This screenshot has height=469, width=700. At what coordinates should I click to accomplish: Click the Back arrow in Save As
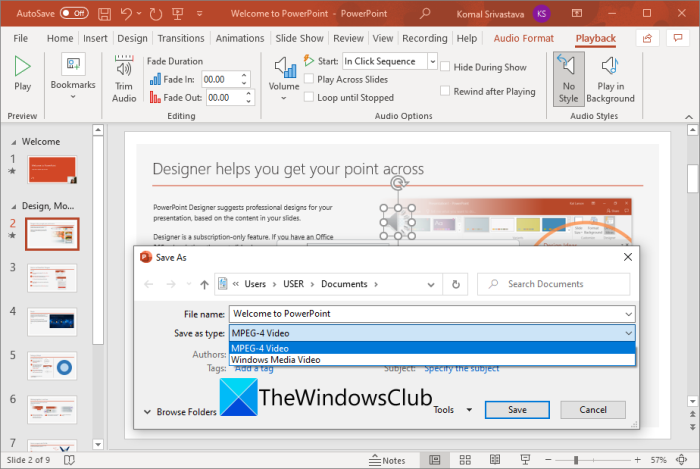click(149, 284)
